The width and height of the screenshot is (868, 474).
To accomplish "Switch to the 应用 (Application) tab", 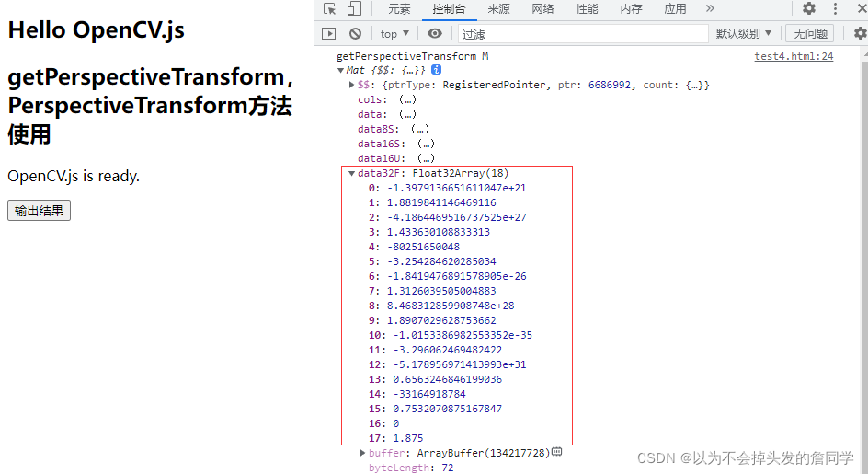I will [675, 9].
